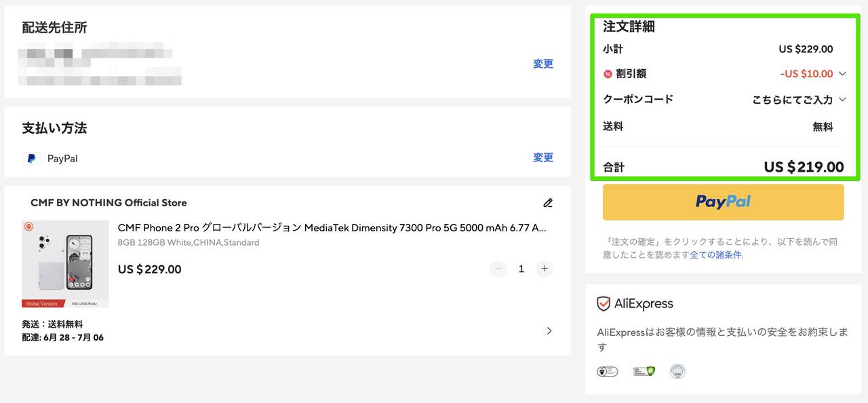Click the PayPal logo icon under 支払い方法

[31, 159]
